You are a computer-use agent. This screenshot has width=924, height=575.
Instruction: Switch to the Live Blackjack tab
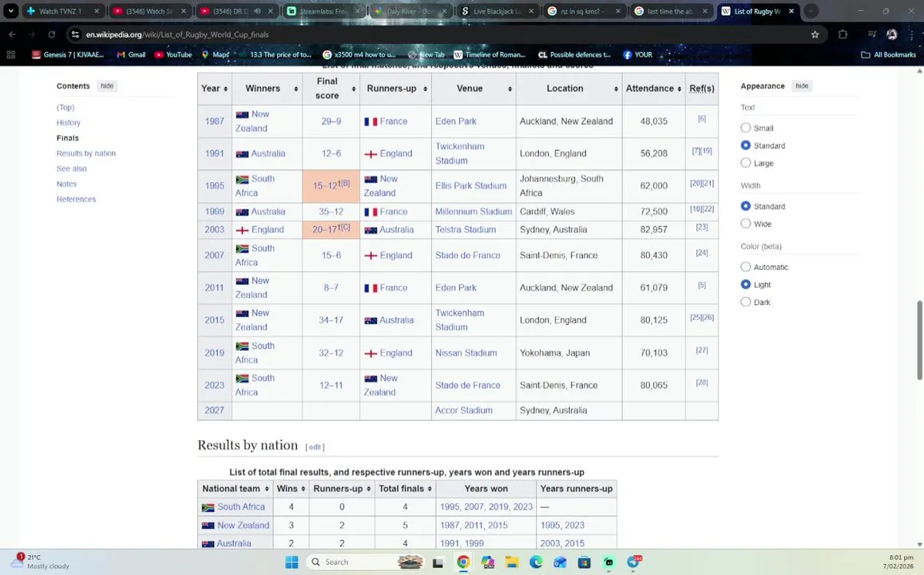(498, 10)
